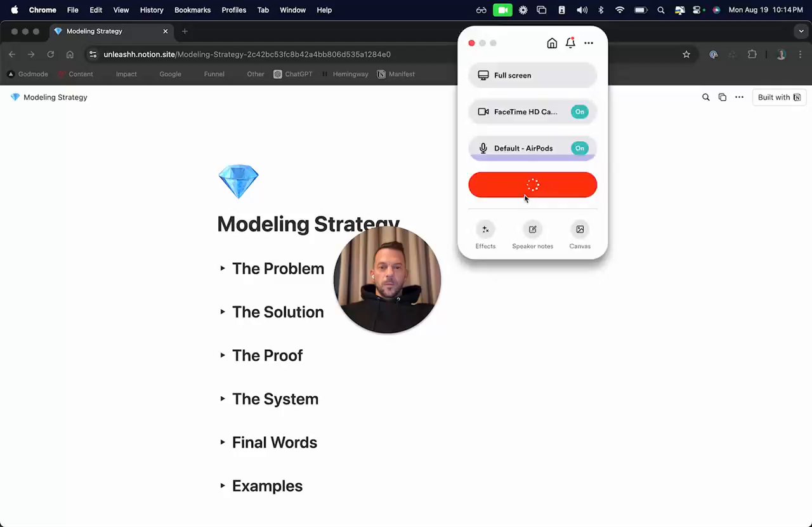
Task: Open Loom more options ellipsis
Action: coord(589,43)
